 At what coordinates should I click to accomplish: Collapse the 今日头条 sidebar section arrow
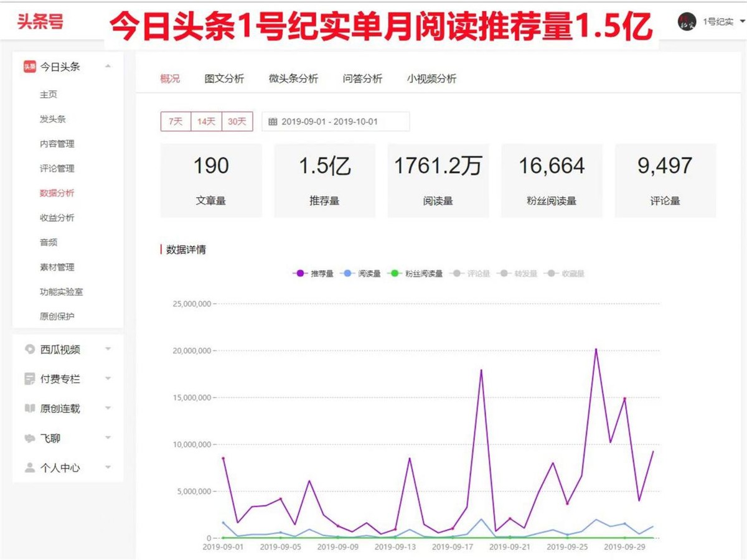pyautogui.click(x=108, y=67)
